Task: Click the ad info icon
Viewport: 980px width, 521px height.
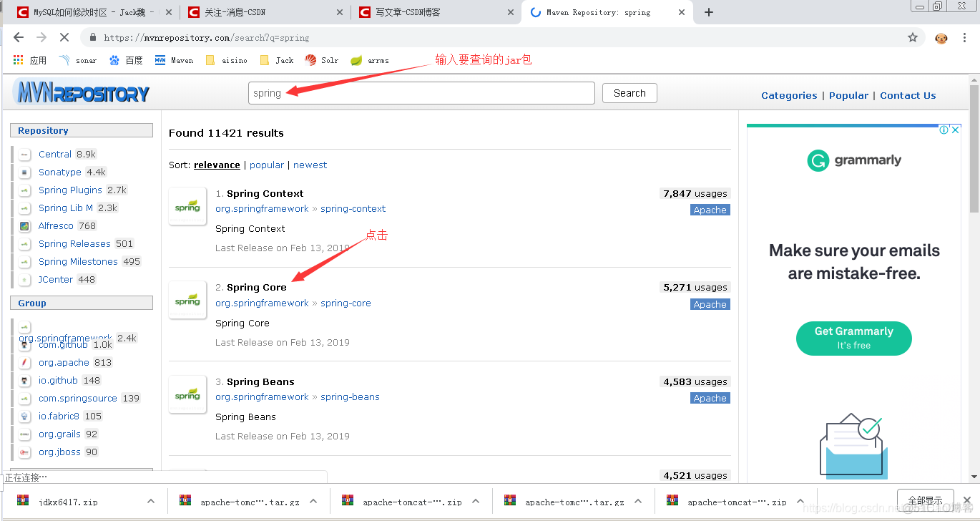Action: [x=944, y=130]
